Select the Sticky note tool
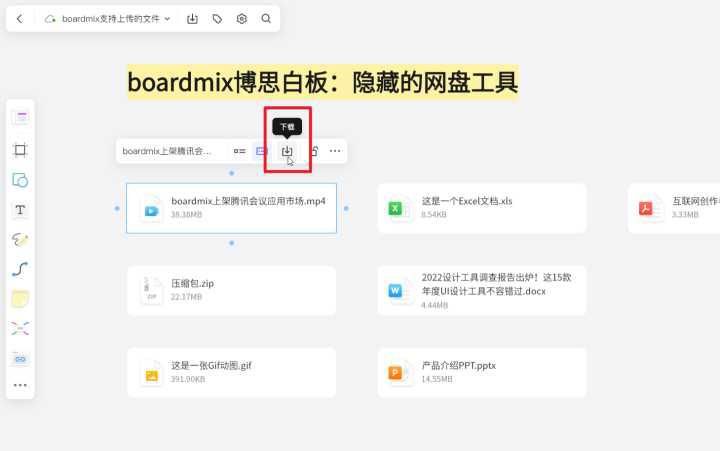The width and height of the screenshot is (720, 451). point(20,299)
